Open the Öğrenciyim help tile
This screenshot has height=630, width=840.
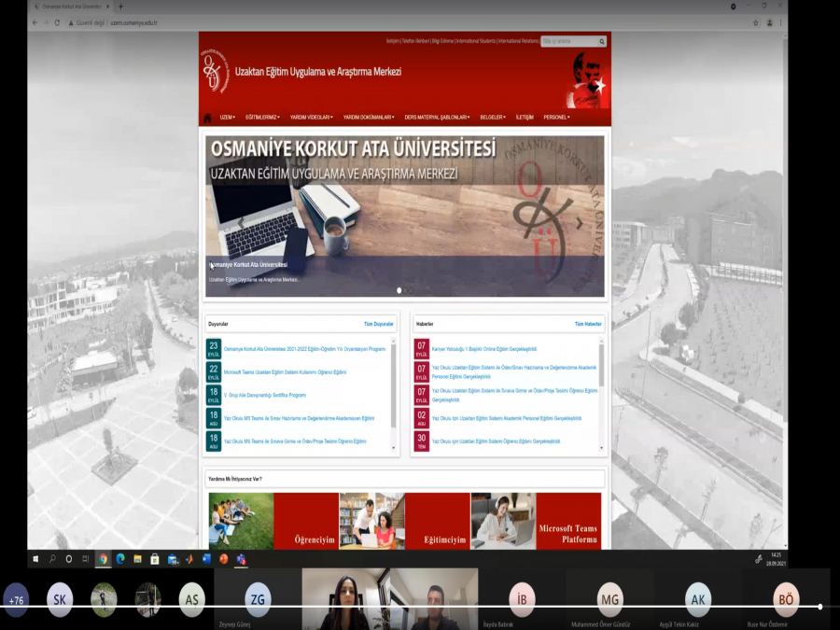[x=306, y=521]
